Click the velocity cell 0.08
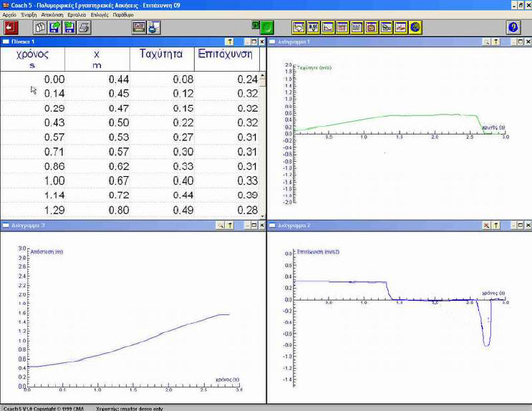 [x=183, y=79]
